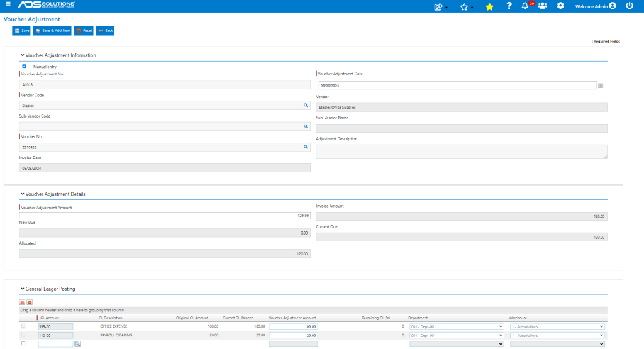Viewport: 644px width, 349px height.
Task: Tick the checkbox for GL row 555-00
Action: (x=23, y=326)
